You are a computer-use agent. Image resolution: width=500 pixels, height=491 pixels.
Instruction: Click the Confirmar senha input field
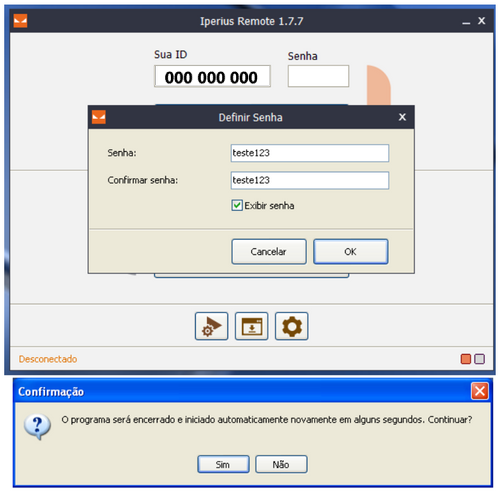(x=310, y=180)
